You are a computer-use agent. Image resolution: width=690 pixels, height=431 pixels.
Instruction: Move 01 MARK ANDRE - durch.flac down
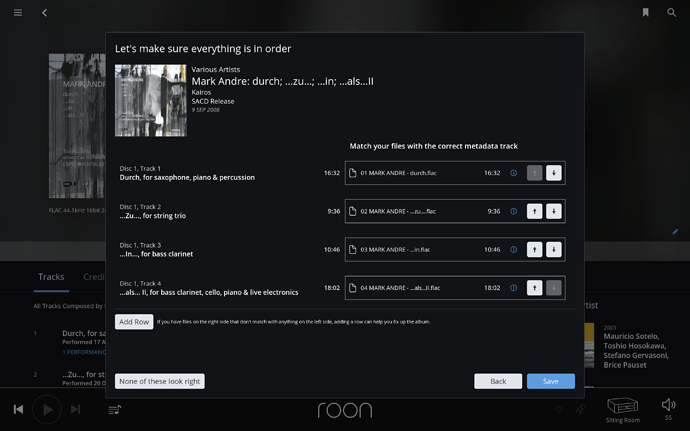[x=554, y=173]
